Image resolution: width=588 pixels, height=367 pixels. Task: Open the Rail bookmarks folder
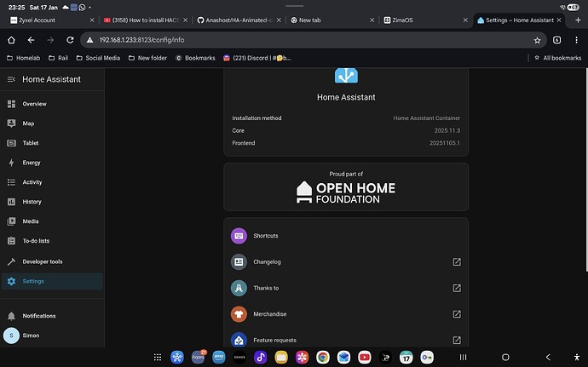click(59, 58)
